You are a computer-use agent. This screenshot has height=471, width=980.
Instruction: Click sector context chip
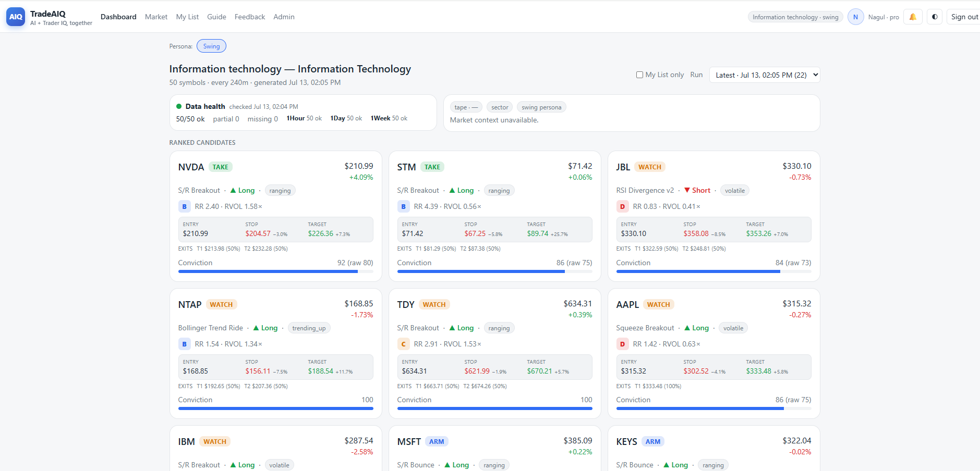500,107
